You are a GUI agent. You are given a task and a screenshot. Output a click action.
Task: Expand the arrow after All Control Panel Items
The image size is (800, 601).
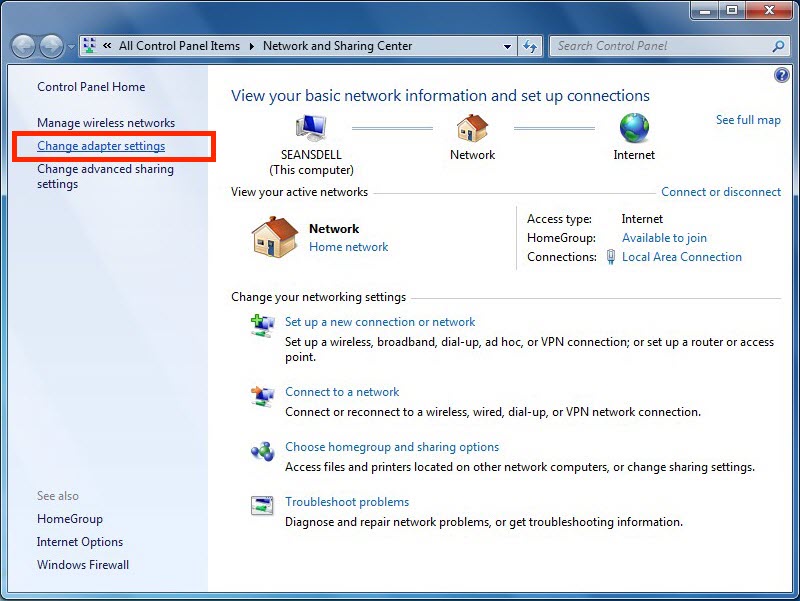tap(252, 46)
